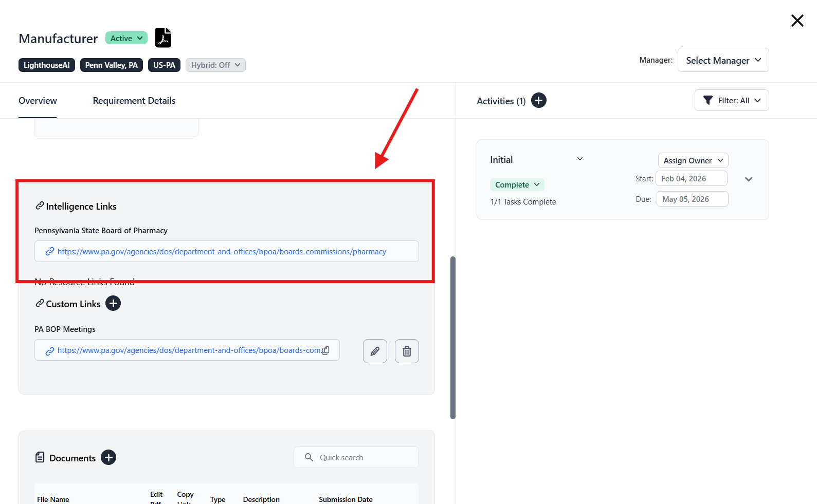Select the Overview tab
817x504 pixels.
tap(38, 101)
